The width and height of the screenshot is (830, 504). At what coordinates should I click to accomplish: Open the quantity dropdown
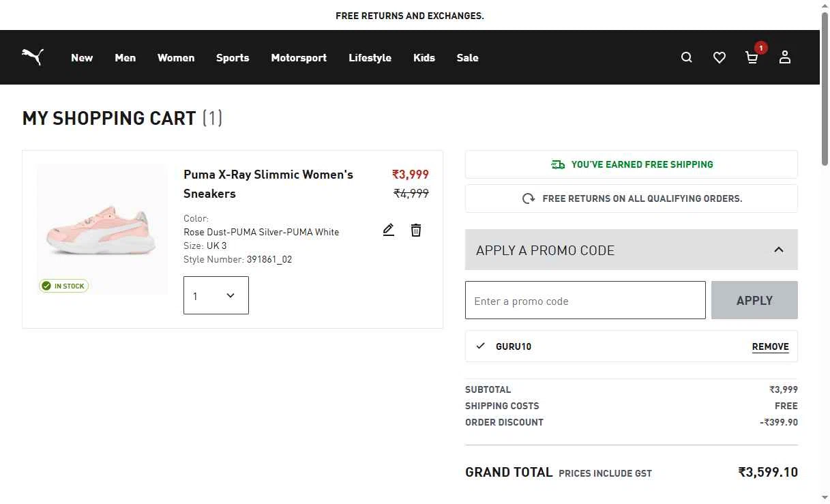[216, 295]
